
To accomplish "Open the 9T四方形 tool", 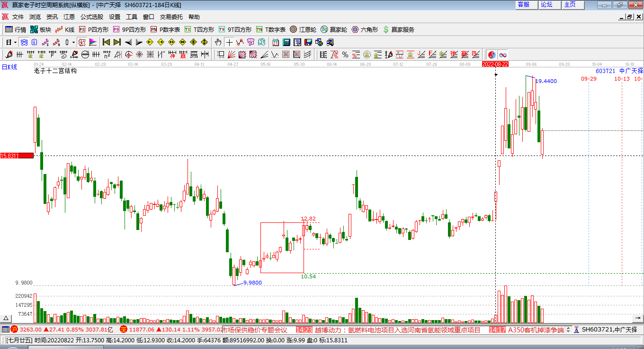I will pyautogui.click(x=235, y=29).
